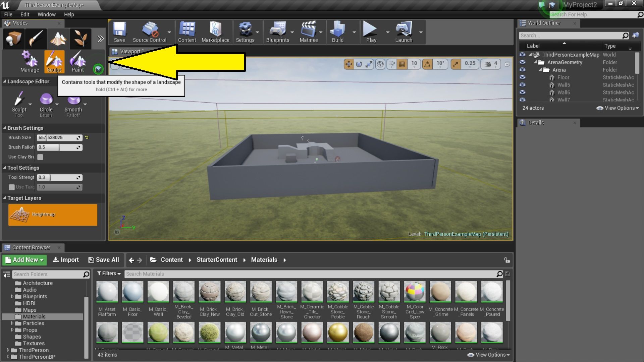Hide the Wall5 actor in World Outliner
The image size is (644, 362).
522,85
